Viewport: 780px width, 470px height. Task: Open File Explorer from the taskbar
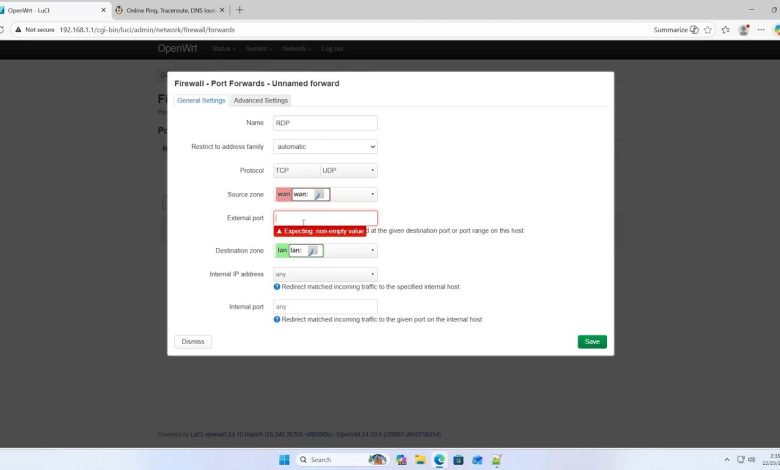tap(420, 460)
